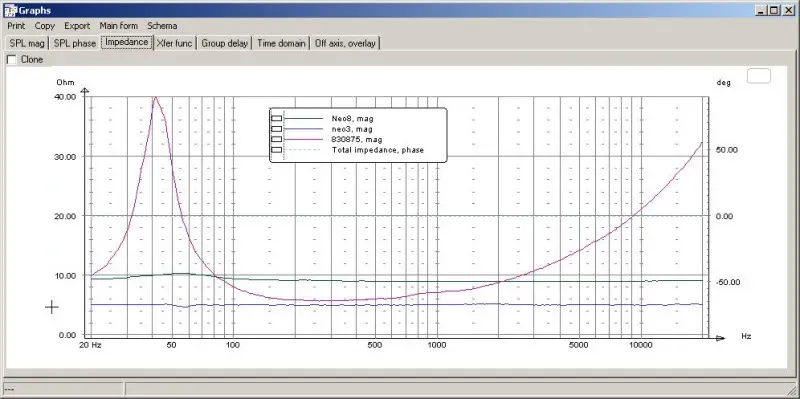This screenshot has width=800, height=399.
Task: Enable the Clone checkbox
Action: [11, 60]
